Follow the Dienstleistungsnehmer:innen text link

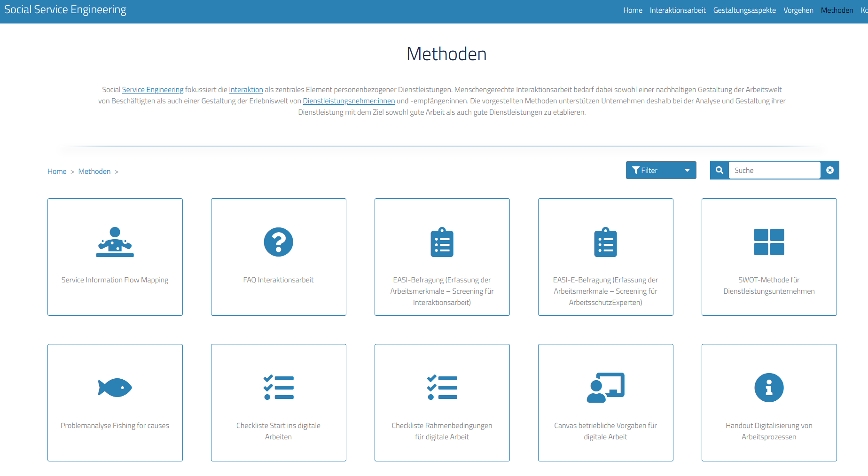click(x=349, y=101)
